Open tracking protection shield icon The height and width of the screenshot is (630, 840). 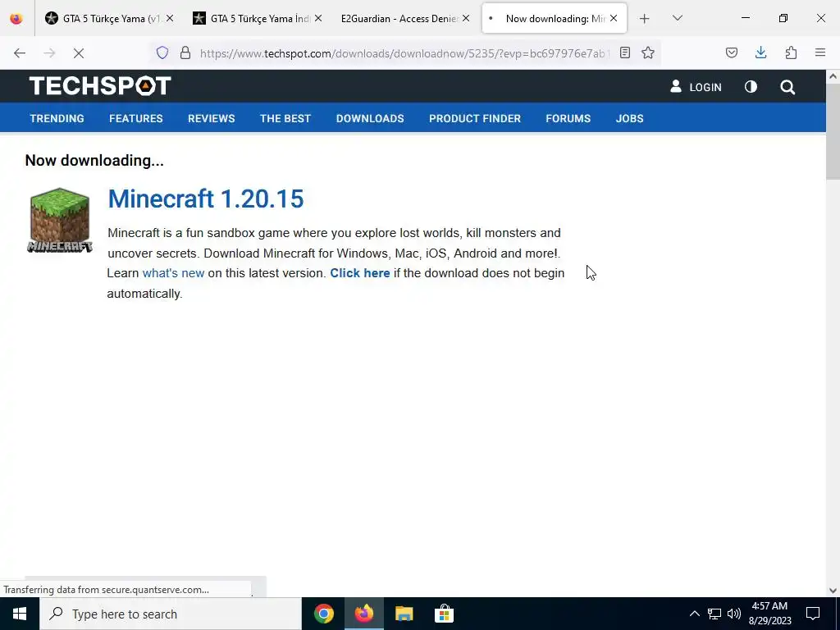tap(162, 52)
